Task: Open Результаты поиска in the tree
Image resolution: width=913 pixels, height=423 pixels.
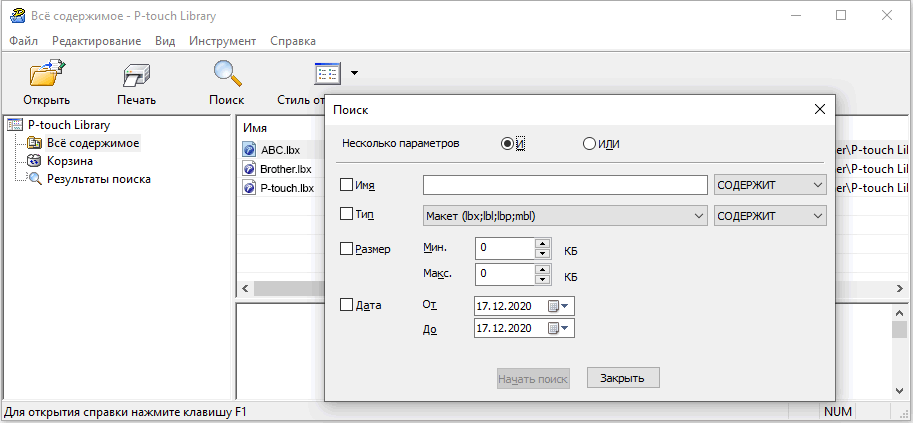Action: click(98, 179)
